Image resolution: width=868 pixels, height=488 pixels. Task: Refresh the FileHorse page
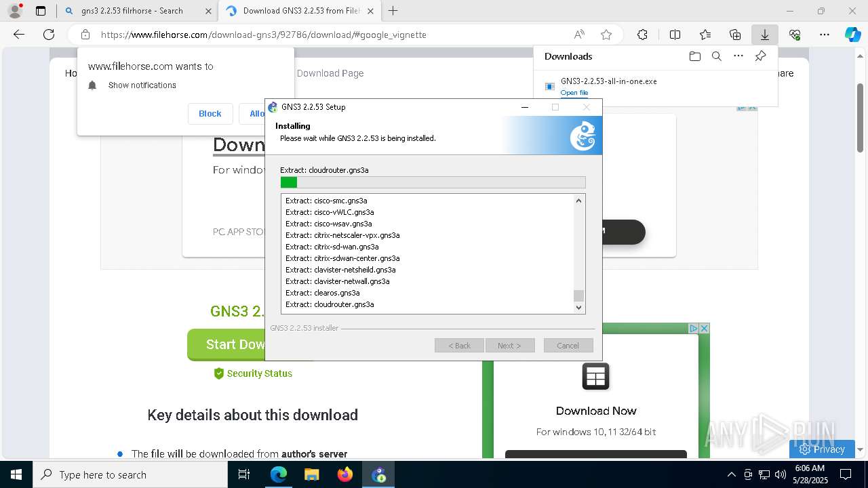click(49, 35)
